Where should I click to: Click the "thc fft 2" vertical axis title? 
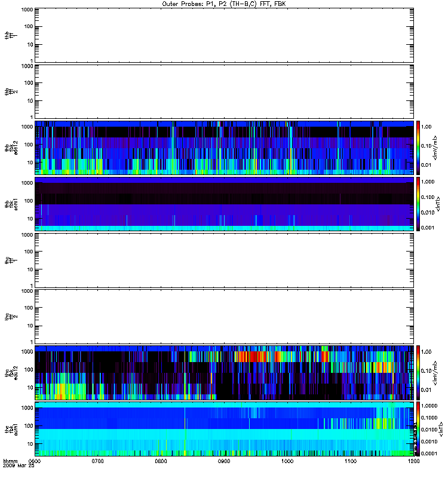coord(11,317)
